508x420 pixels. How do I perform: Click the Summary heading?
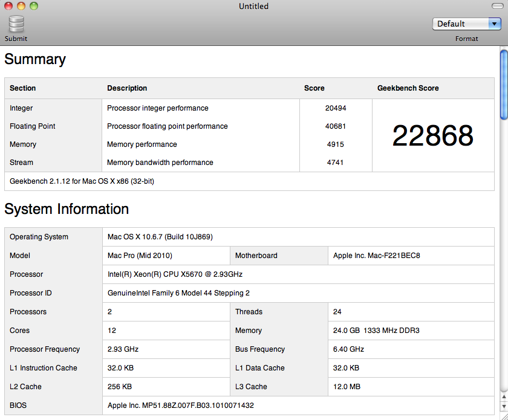click(35, 59)
